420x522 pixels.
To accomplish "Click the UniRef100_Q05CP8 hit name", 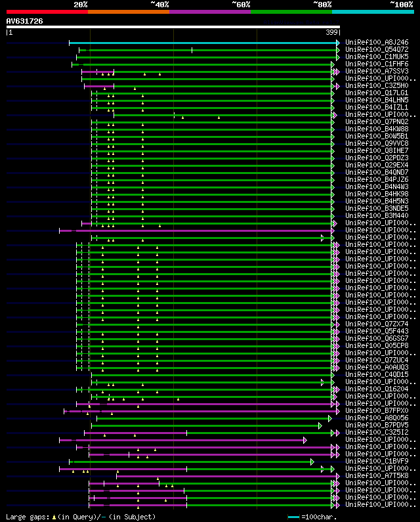I will pos(377,345).
